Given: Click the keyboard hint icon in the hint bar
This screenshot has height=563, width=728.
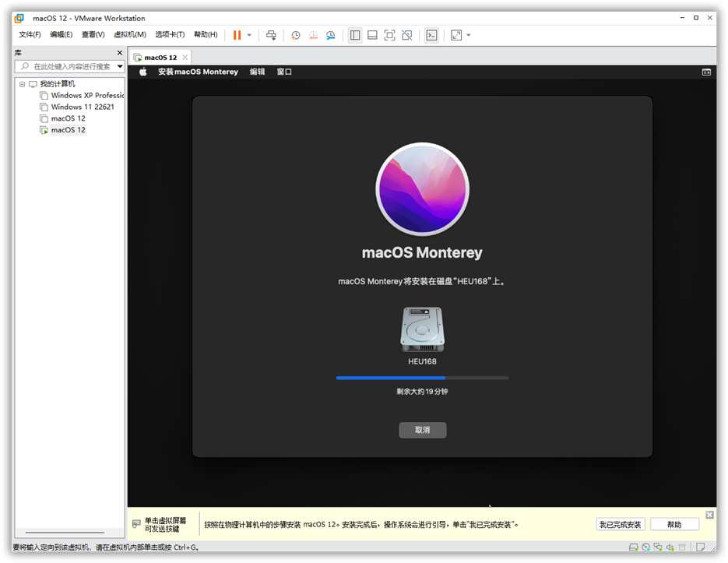Looking at the screenshot, I should [x=136, y=524].
